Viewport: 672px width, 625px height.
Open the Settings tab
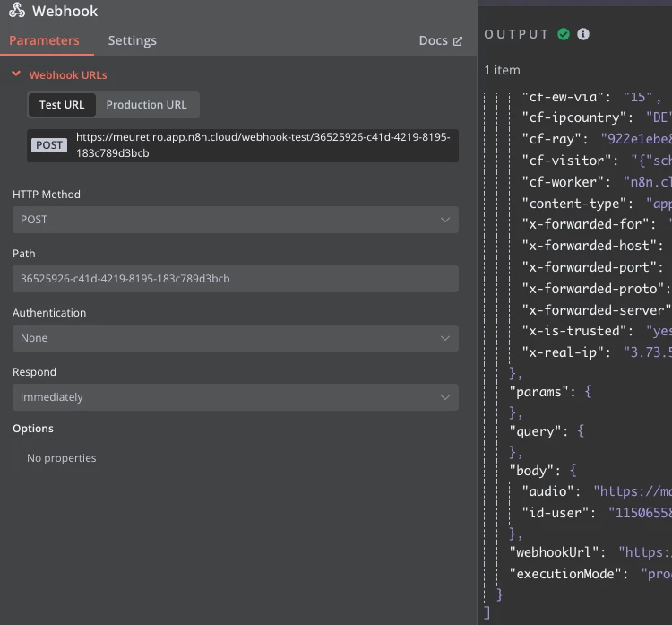coord(132,40)
